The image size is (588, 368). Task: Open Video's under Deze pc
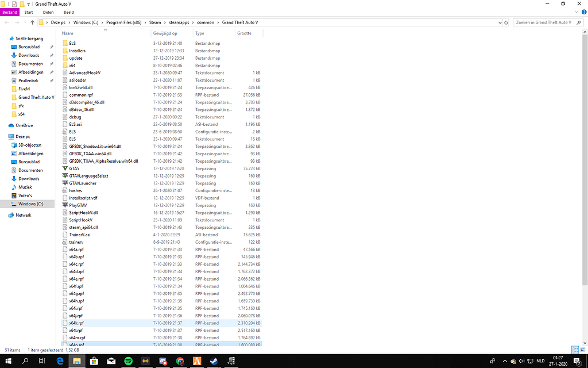click(25, 195)
